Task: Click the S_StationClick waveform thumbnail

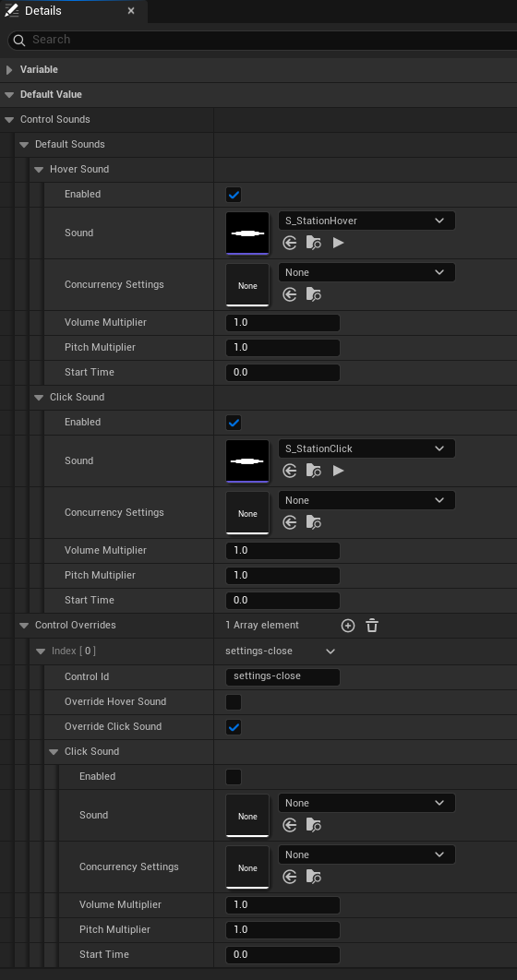Action: pyautogui.click(x=247, y=461)
